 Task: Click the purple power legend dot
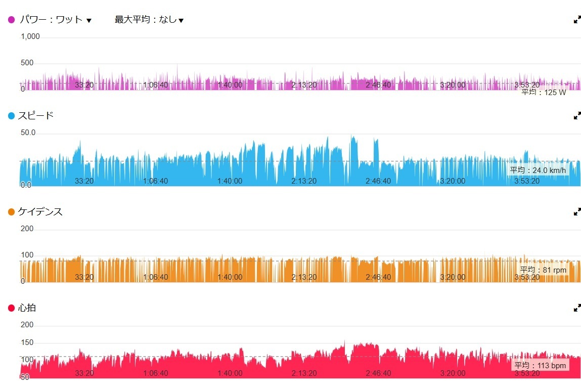(12, 20)
